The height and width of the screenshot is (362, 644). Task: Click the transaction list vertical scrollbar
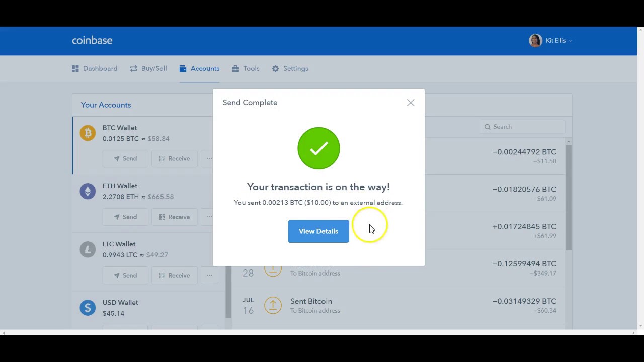pos(568,196)
